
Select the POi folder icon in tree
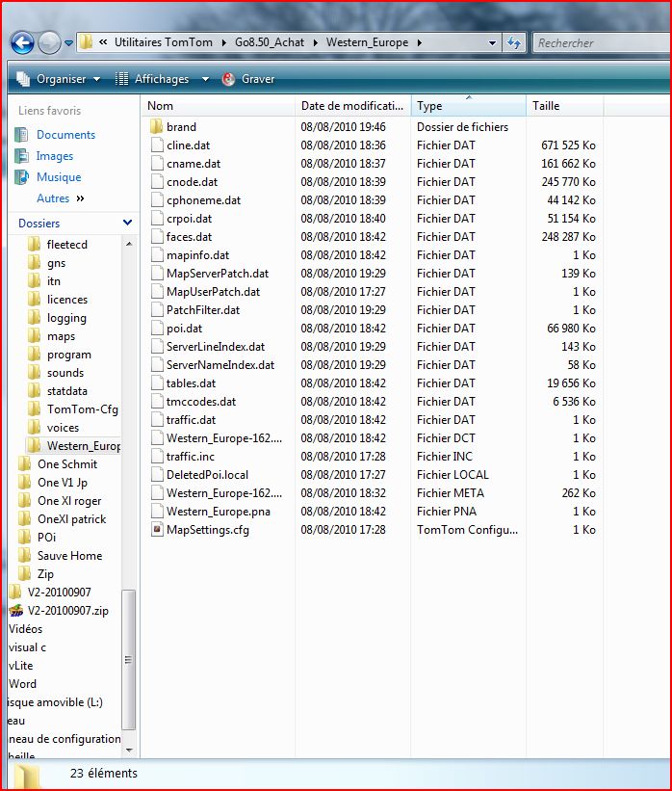tap(24, 538)
